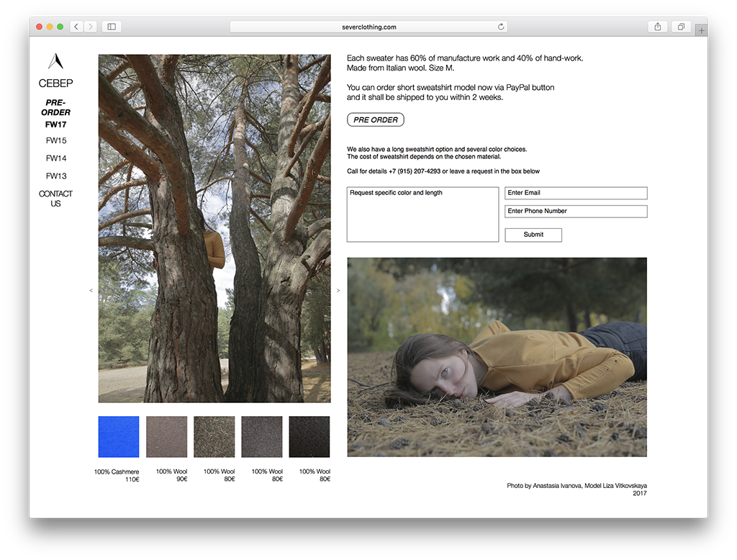Screen dimensions: 737x560
Task: Submit the request form
Action: (x=533, y=235)
